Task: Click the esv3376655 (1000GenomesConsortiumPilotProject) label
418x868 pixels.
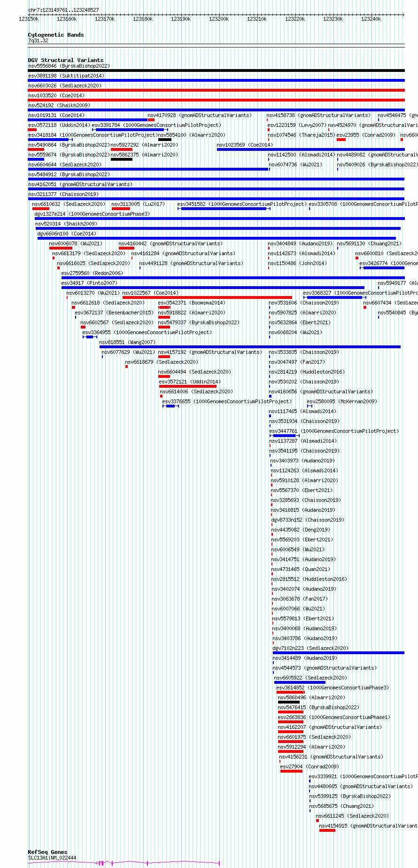Action: point(227,402)
